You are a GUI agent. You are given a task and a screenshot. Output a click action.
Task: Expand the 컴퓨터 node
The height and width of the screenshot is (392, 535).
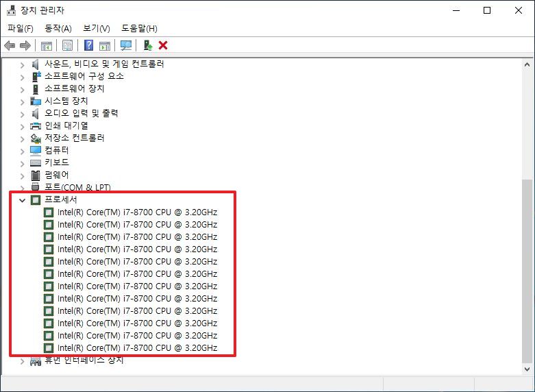point(22,151)
